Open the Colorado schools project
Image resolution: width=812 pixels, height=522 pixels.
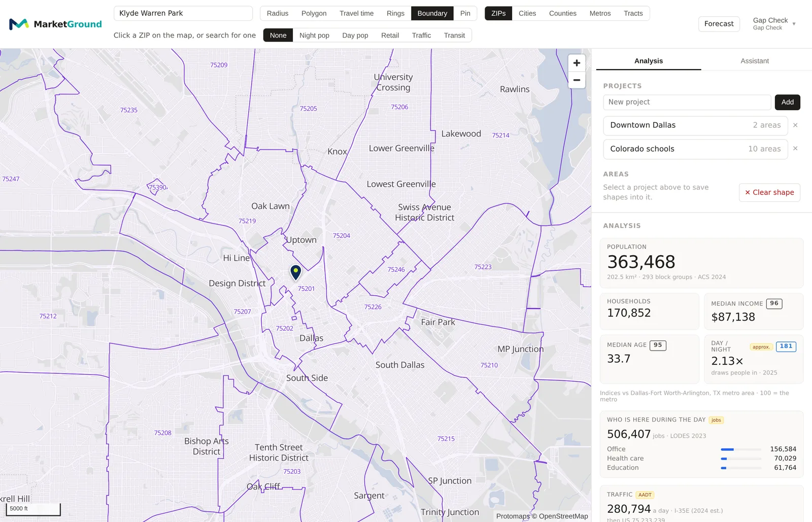coord(695,149)
